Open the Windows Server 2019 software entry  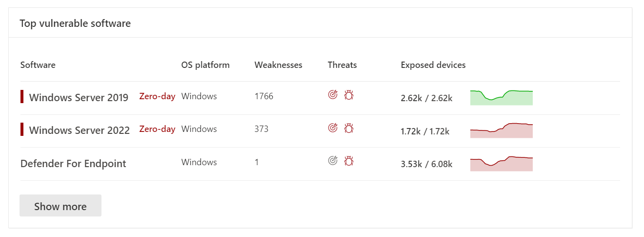[79, 98]
